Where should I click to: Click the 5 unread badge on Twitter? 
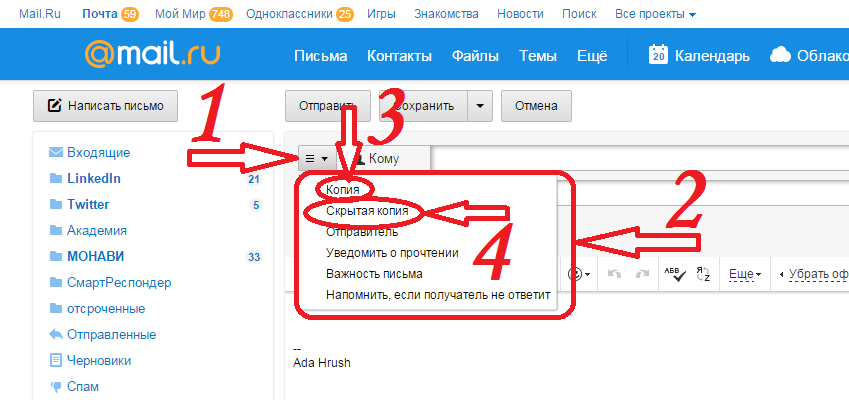pyautogui.click(x=256, y=205)
